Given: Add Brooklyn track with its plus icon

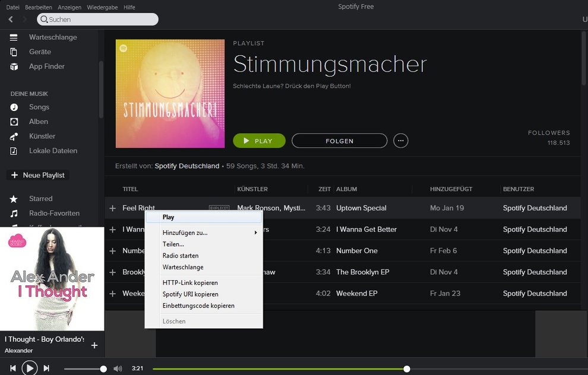Looking at the screenshot, I should 112,272.
